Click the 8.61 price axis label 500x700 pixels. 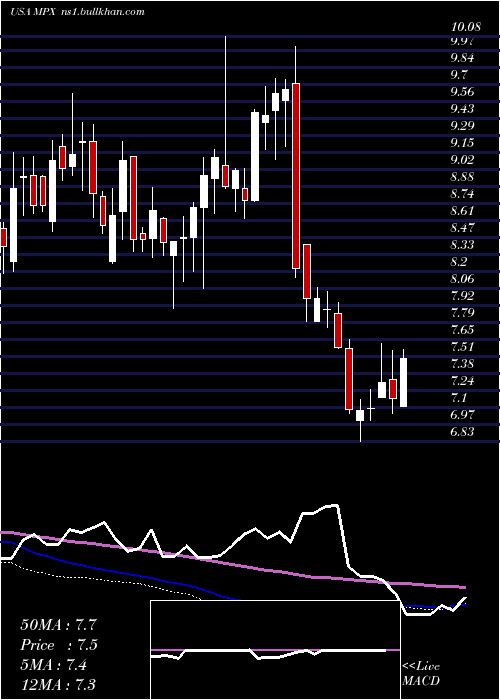[x=464, y=211]
